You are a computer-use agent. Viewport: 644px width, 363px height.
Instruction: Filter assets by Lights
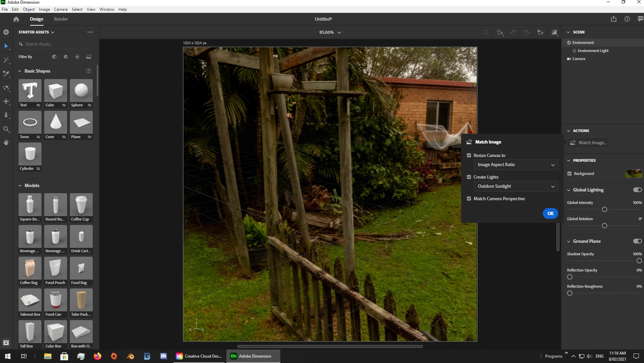click(x=77, y=57)
